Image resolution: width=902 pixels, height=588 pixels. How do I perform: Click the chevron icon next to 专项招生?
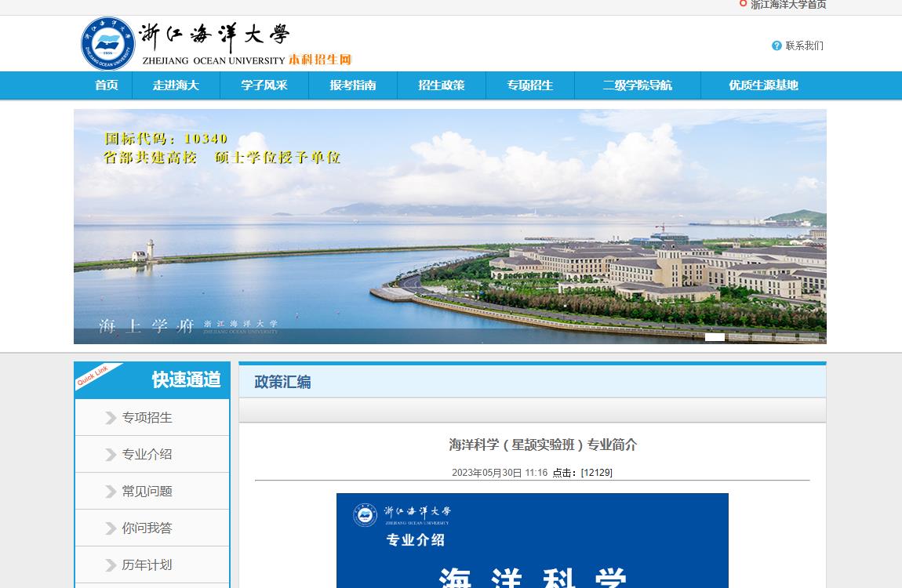pos(111,418)
